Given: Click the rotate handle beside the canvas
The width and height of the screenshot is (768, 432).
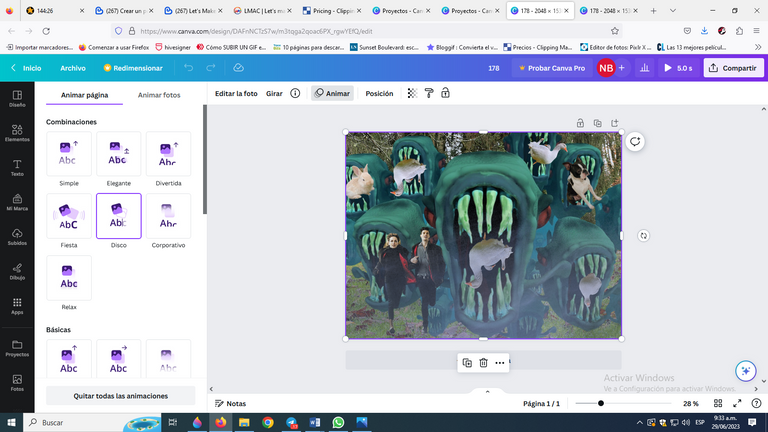Looking at the screenshot, I should [644, 236].
